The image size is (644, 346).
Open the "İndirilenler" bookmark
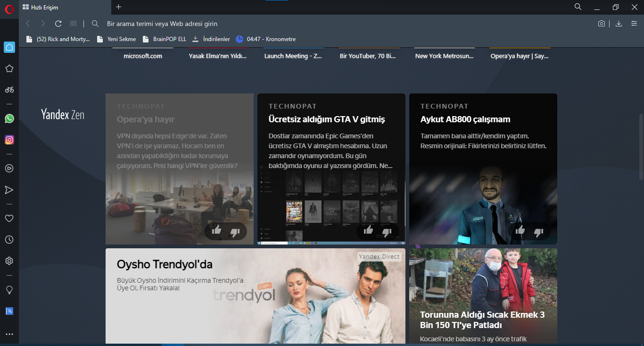(x=211, y=39)
